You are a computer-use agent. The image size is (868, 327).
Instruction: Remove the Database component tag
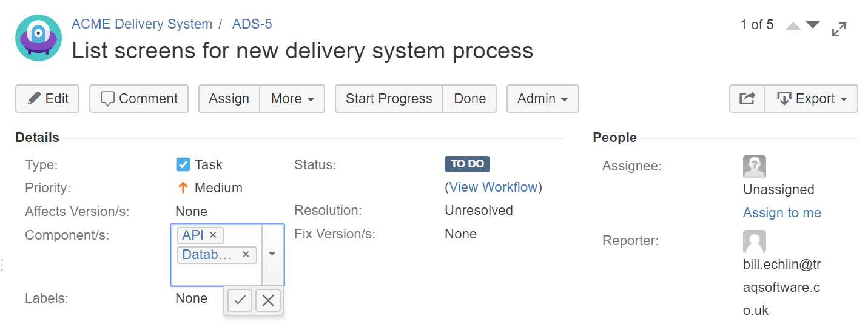coord(246,255)
